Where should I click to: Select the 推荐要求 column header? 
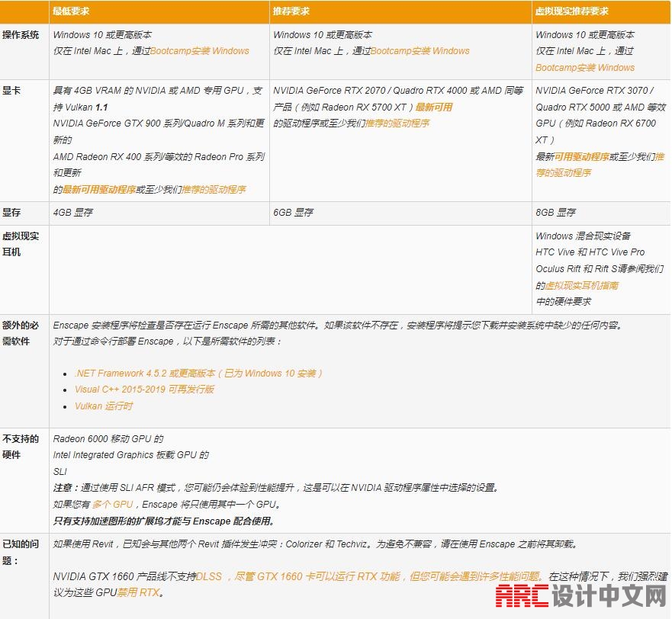pos(291,11)
